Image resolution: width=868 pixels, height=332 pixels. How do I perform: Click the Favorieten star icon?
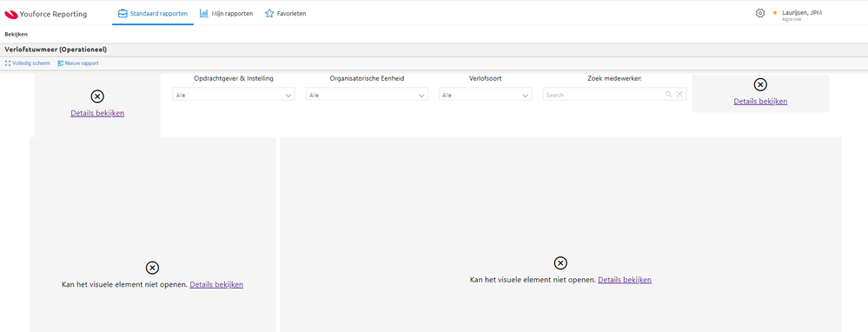269,13
